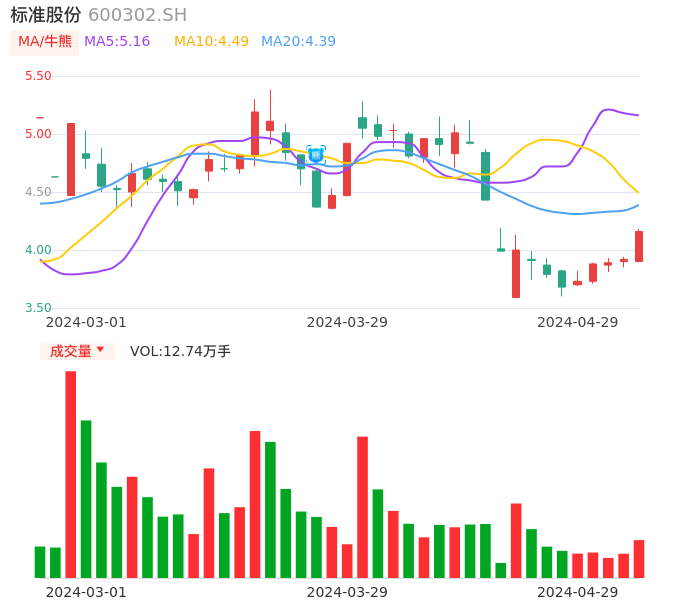Toggle the MA5 moving average legend
686x606 pixels.
click(x=117, y=42)
